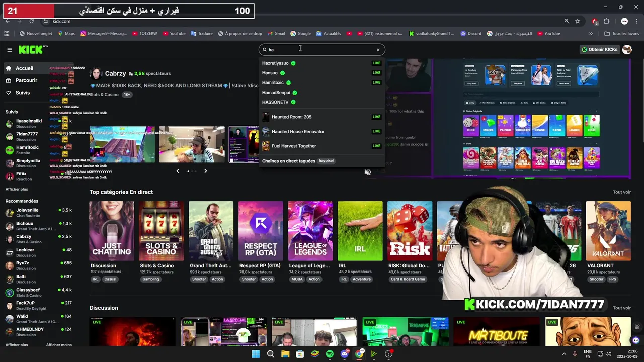
Task: Click the Chrome address bar showing kick.com
Action: click(x=302, y=21)
